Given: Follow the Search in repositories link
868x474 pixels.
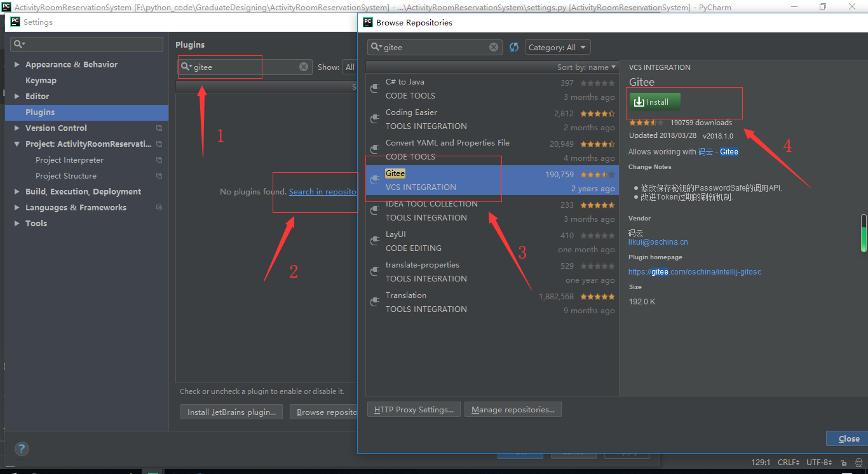Looking at the screenshot, I should [x=323, y=191].
